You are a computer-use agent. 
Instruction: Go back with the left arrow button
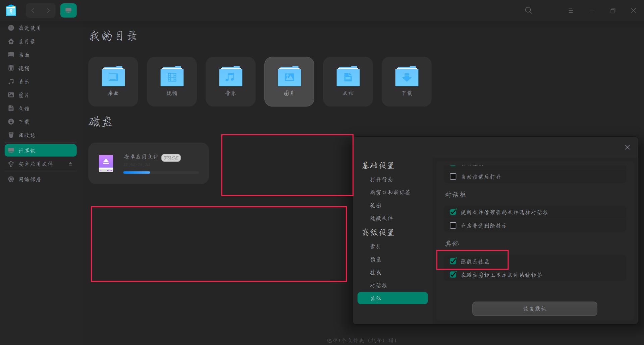point(33,11)
